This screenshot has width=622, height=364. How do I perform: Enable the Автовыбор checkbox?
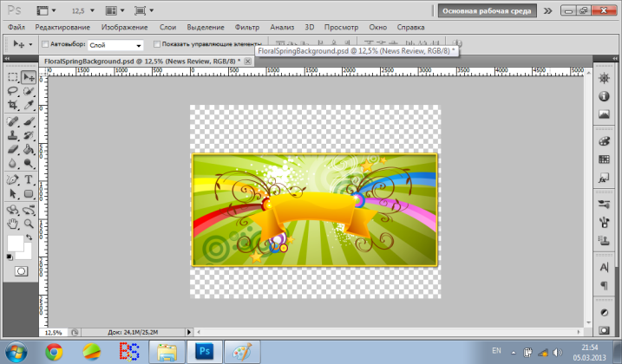point(46,44)
